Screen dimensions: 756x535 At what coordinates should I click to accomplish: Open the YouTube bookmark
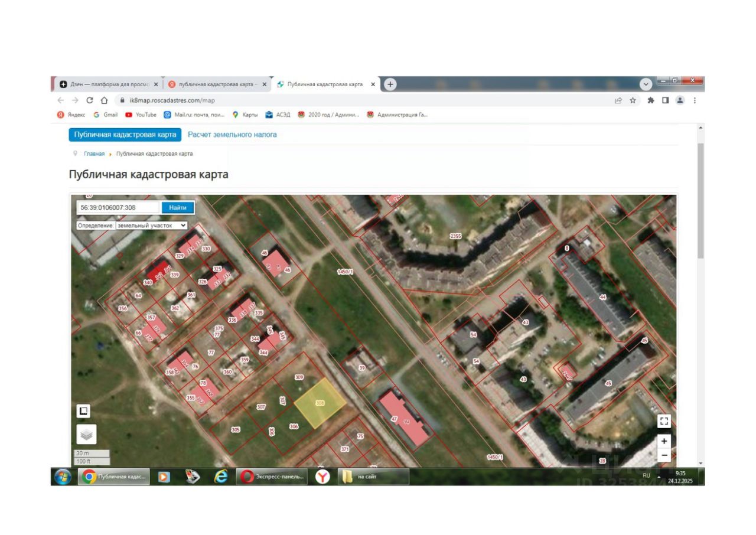click(141, 115)
